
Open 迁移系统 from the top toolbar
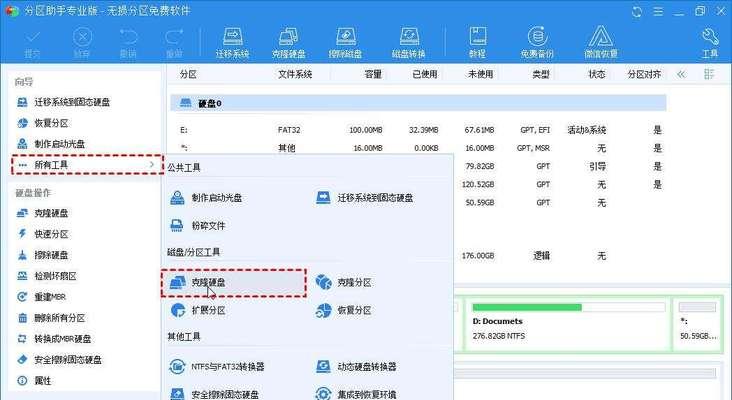click(232, 43)
